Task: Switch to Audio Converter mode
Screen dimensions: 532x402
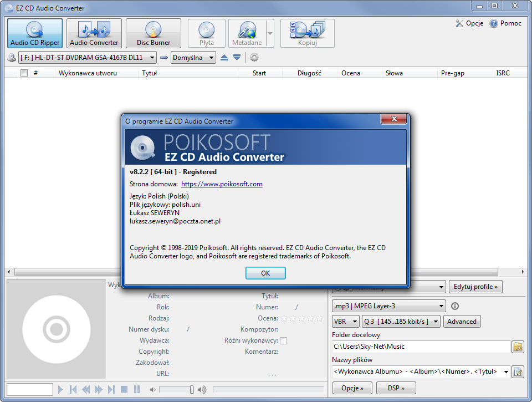Action: (94, 33)
